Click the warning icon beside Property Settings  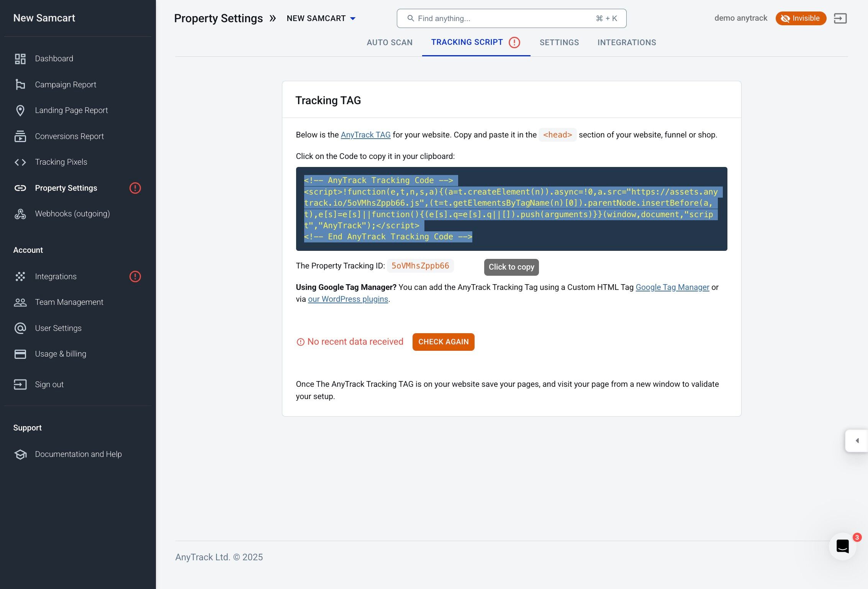[135, 188]
